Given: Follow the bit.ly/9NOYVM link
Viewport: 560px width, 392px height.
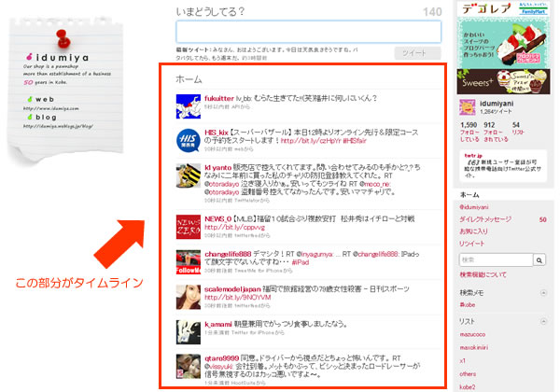Looking at the screenshot, I should pyautogui.click(x=238, y=298).
